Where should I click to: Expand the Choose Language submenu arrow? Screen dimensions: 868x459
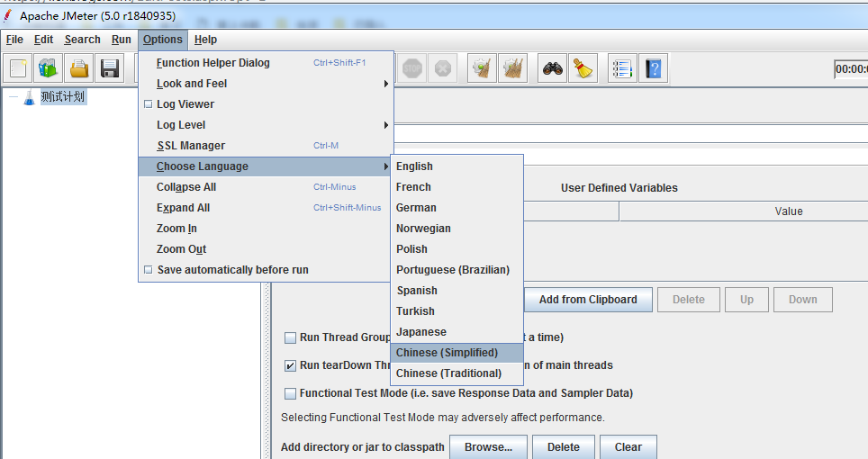tap(386, 166)
